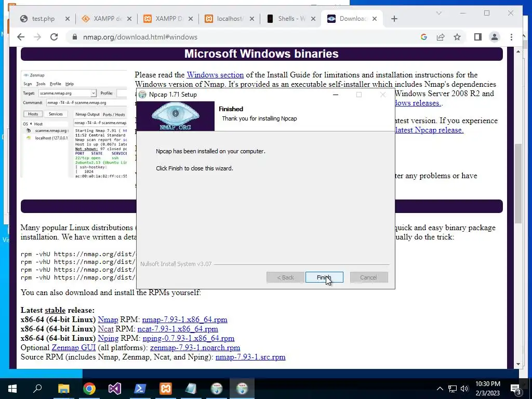Image resolution: width=532 pixels, height=399 pixels.
Task: Open Chrome three-dot menu
Action: pos(511,37)
